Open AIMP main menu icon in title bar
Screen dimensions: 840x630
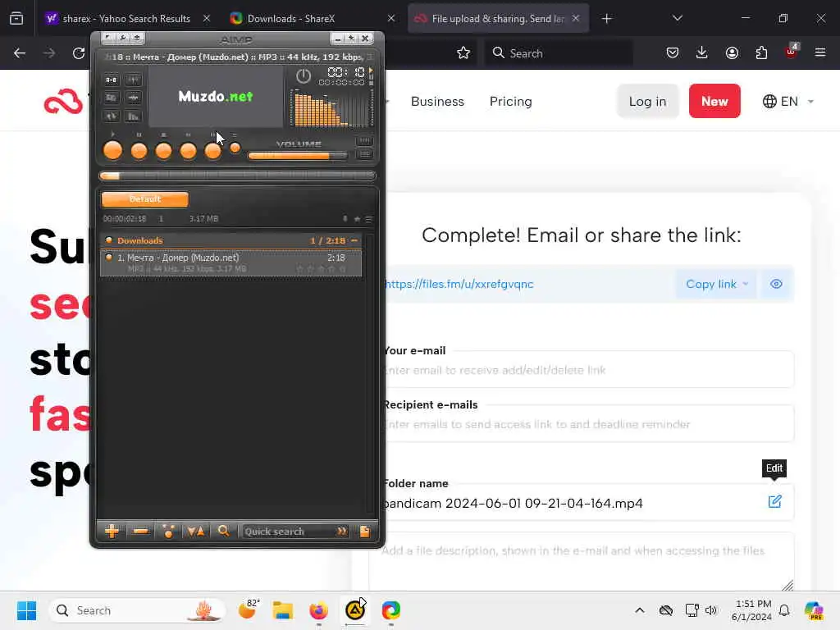[x=107, y=38]
